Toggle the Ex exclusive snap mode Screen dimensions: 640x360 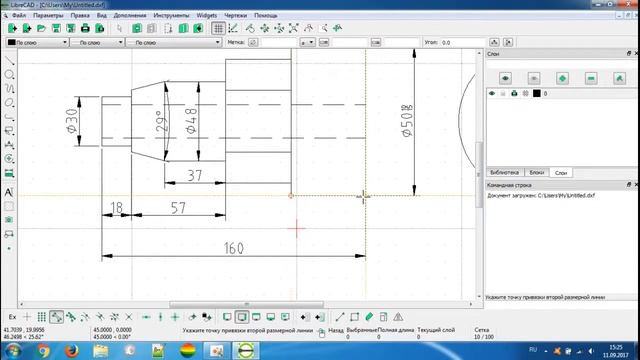(x=12, y=317)
